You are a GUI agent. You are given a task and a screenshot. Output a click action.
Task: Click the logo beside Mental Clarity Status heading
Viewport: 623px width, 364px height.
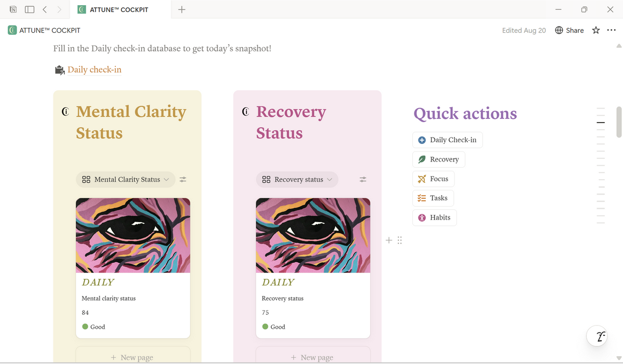coord(65,112)
